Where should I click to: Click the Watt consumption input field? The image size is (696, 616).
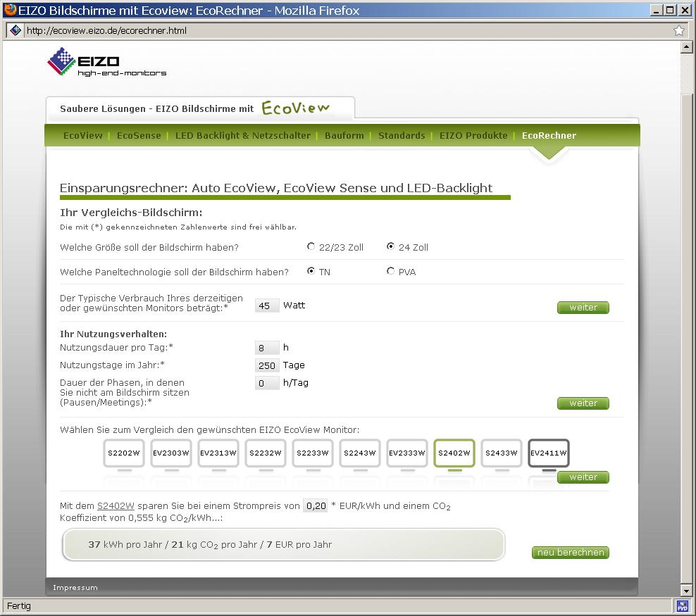point(267,306)
